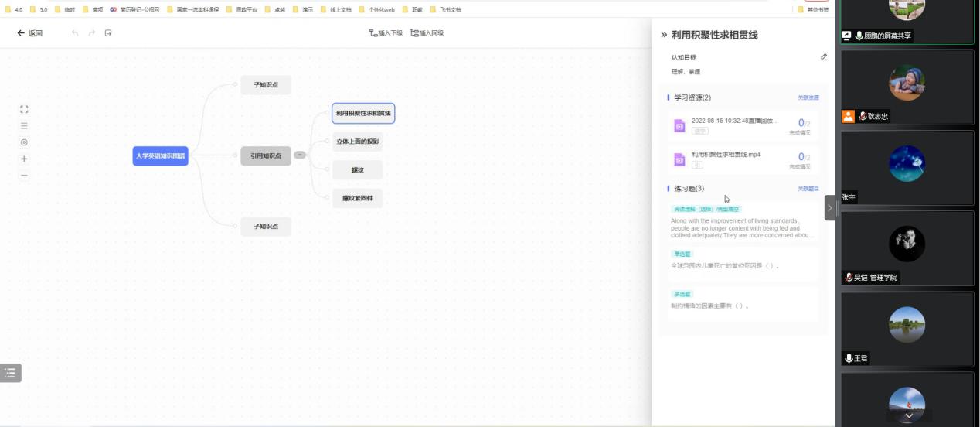The image size is (980, 427).
Task: Click 插入下级 to insert child node
Action: point(386,33)
